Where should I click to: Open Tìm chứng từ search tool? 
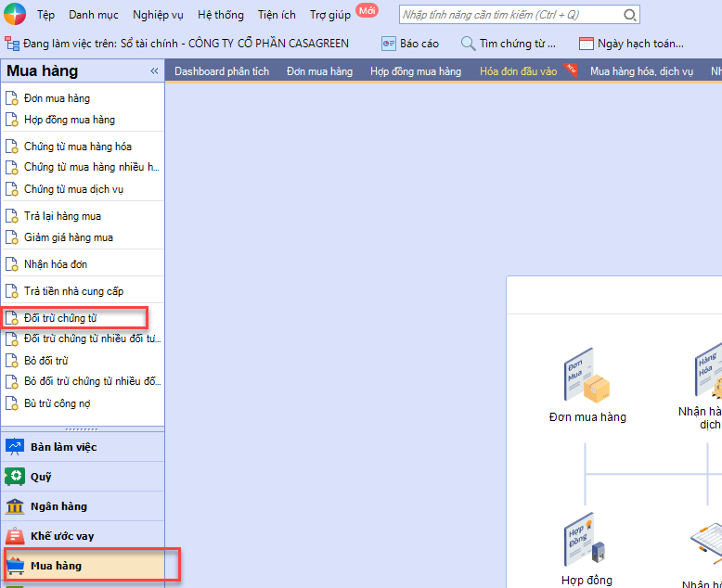(509, 44)
